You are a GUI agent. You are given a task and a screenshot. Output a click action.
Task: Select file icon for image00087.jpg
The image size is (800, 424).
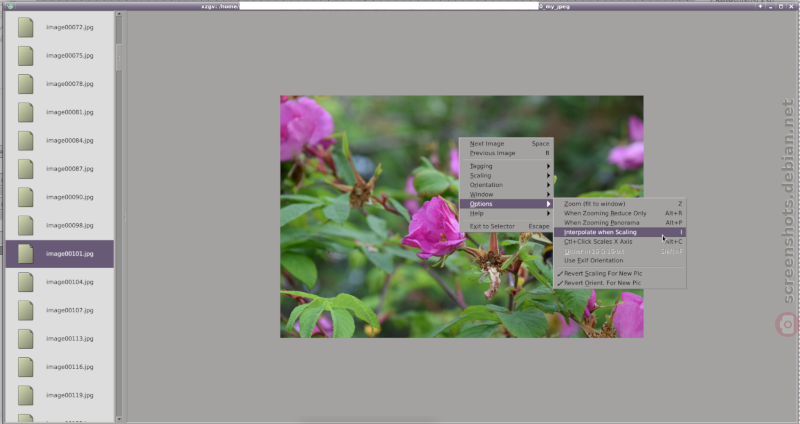tap(26, 169)
